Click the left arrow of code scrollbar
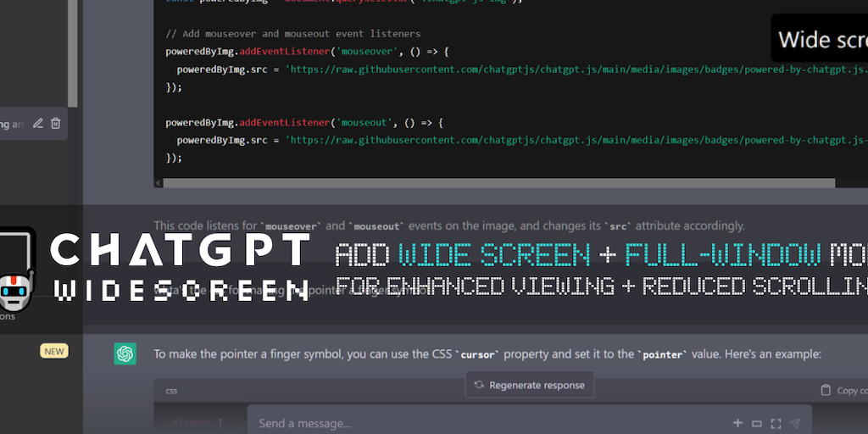The height and width of the screenshot is (434, 868). pos(159,183)
